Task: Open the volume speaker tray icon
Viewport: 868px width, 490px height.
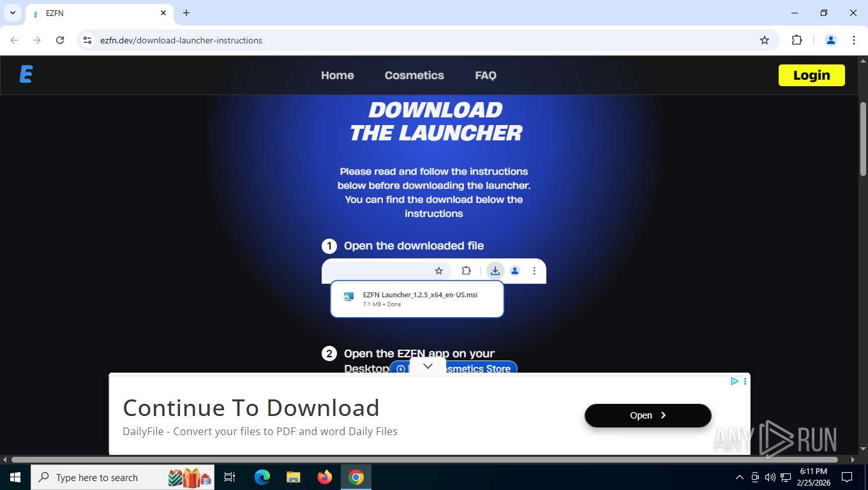Action: coord(770,477)
